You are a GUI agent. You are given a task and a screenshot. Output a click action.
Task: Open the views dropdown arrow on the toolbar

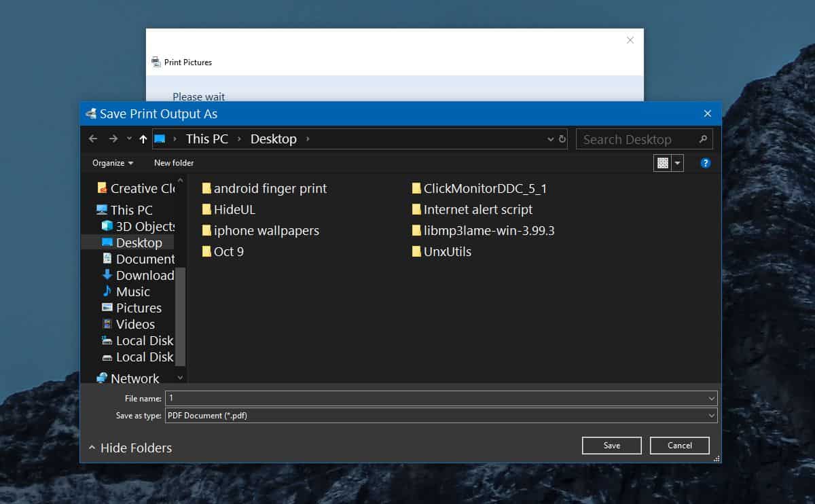[x=677, y=163]
